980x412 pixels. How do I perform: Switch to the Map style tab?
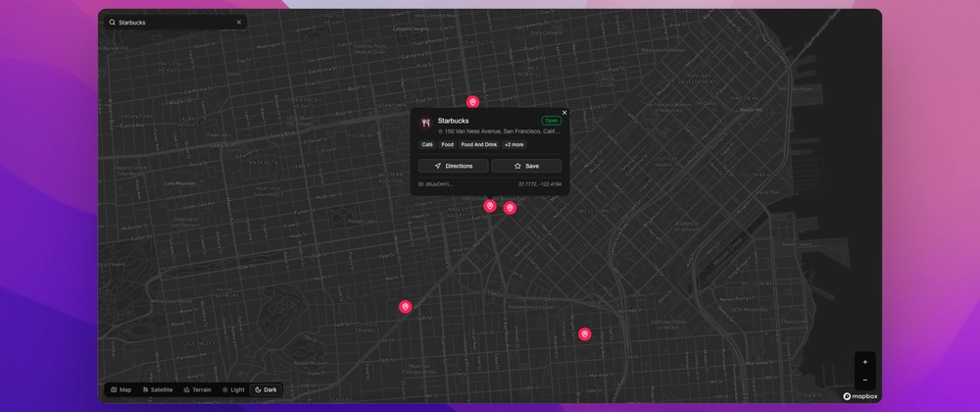click(x=122, y=390)
